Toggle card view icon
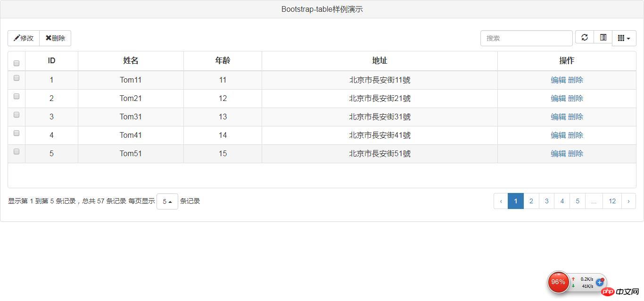The width and height of the screenshot is (644, 301). coord(603,37)
